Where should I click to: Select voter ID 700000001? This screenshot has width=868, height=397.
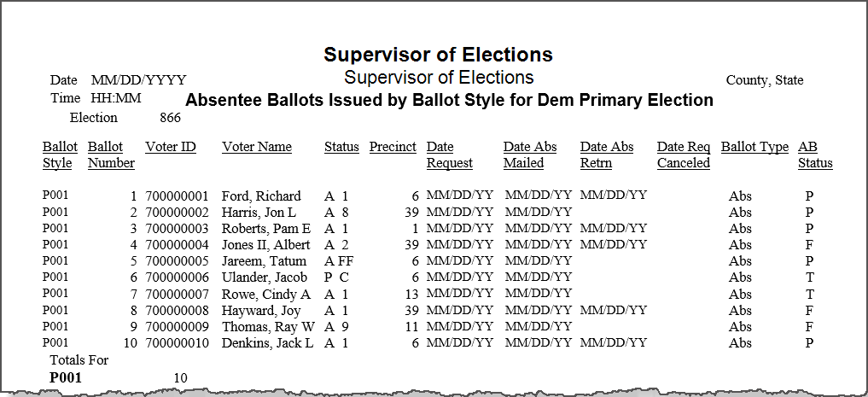178,196
